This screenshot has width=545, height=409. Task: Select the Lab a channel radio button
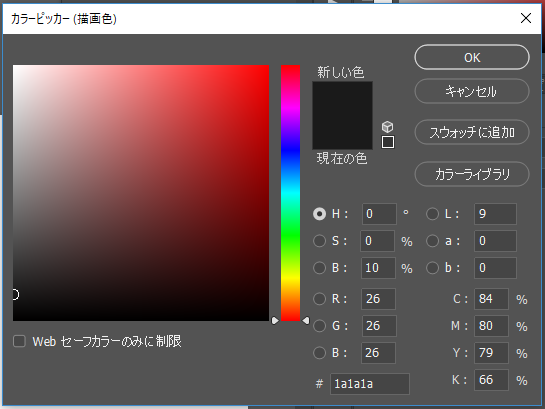[432, 241]
